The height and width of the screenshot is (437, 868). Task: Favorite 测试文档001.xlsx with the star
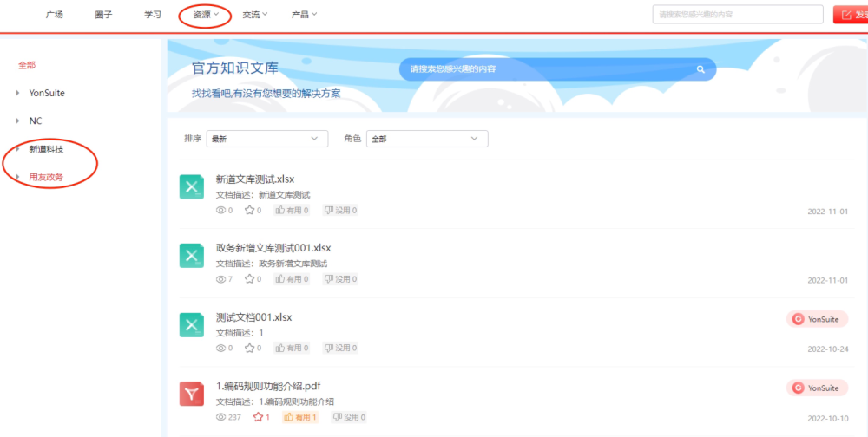pos(250,348)
